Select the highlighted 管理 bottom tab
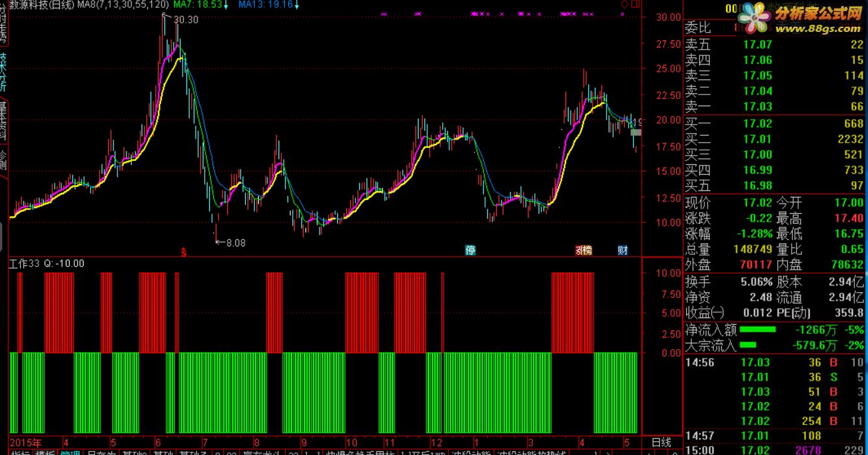This screenshot has height=455, width=868. [71, 451]
